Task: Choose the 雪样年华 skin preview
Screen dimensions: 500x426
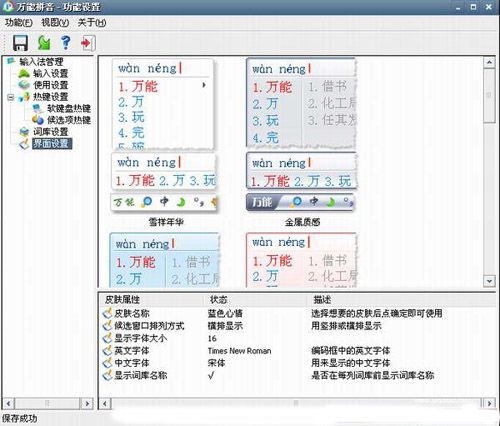Action: pyautogui.click(x=164, y=136)
